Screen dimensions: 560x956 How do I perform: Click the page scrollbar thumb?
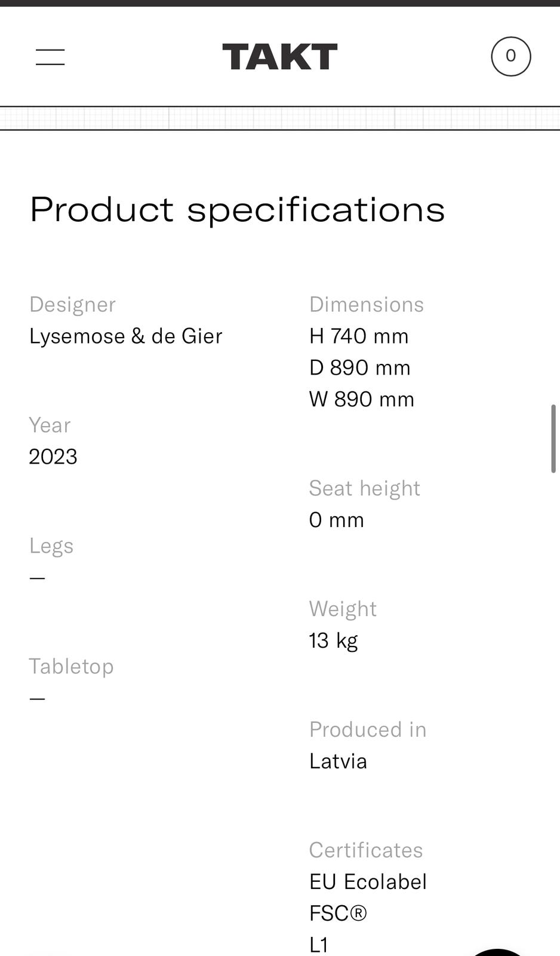tap(553, 439)
